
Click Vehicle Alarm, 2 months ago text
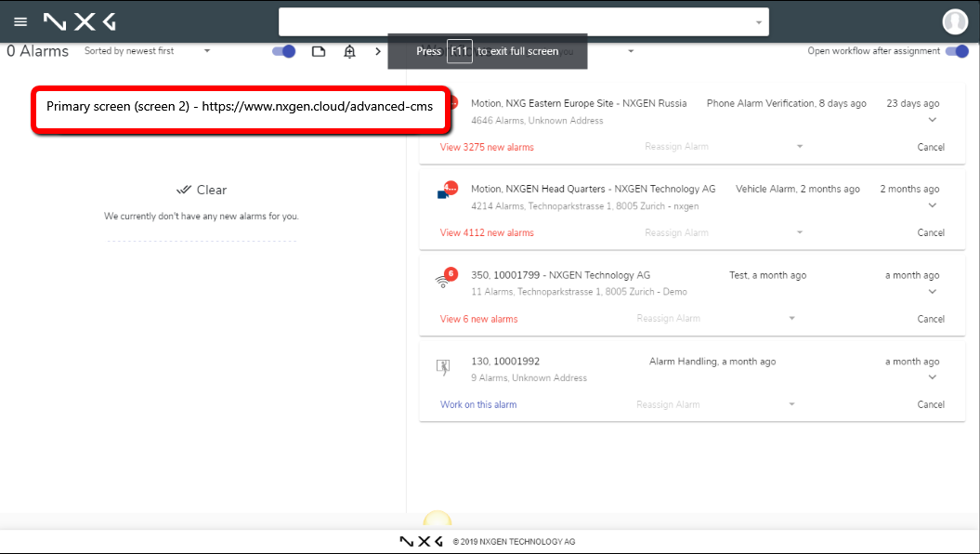[x=798, y=189]
